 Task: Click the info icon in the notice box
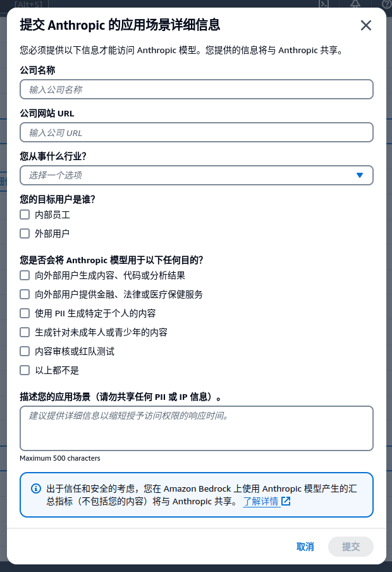tap(36, 488)
